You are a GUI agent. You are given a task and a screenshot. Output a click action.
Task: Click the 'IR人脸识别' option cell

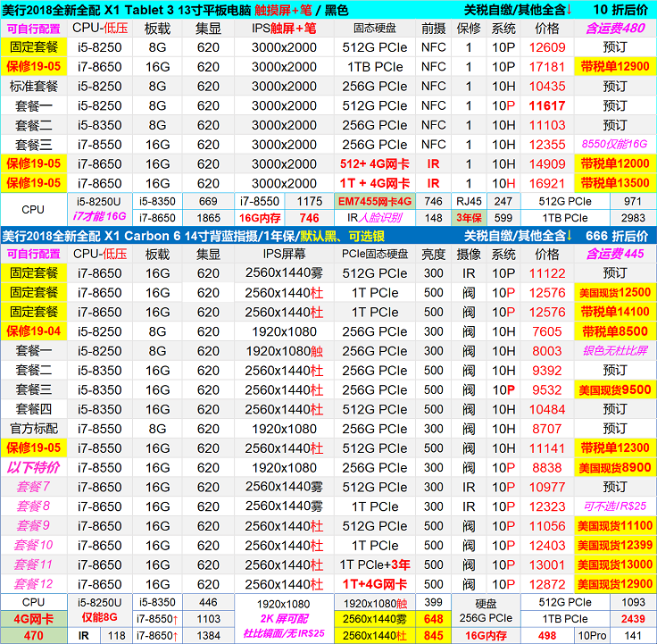point(375,218)
